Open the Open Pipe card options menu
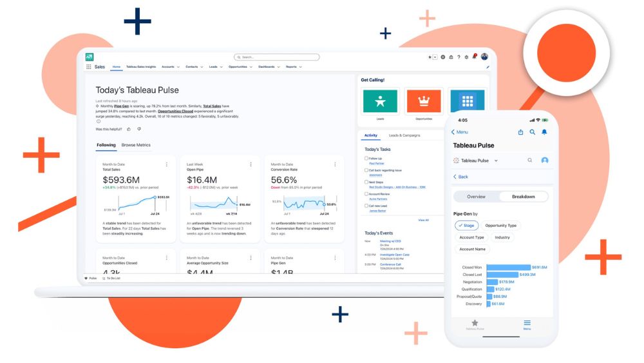 [251, 164]
